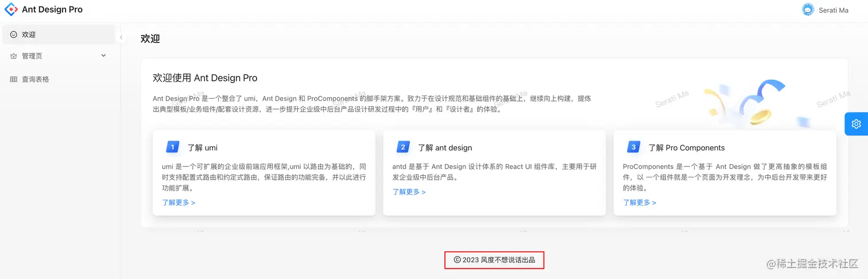Go to the 查询表格 menu item
The height and width of the screenshot is (279, 868).
tap(59, 79)
